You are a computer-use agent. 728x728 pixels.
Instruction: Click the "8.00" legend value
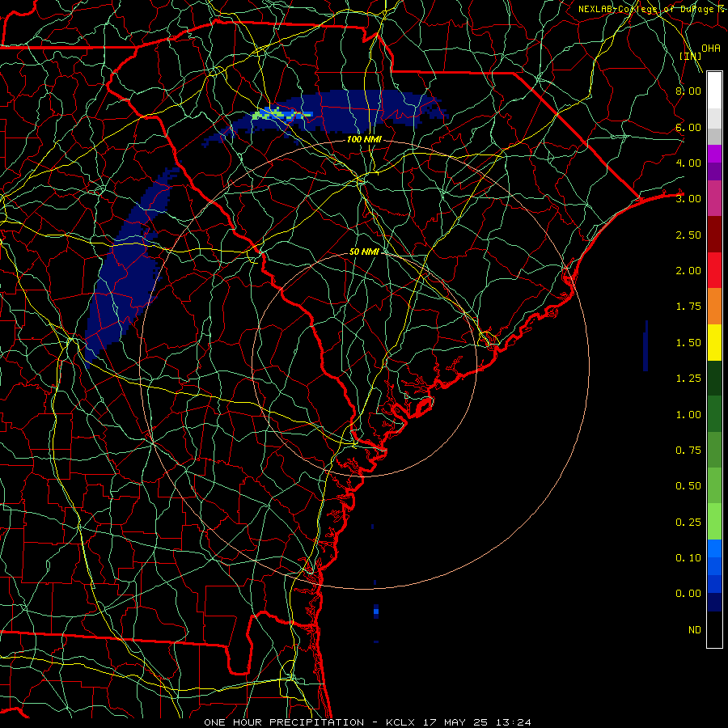click(x=688, y=91)
